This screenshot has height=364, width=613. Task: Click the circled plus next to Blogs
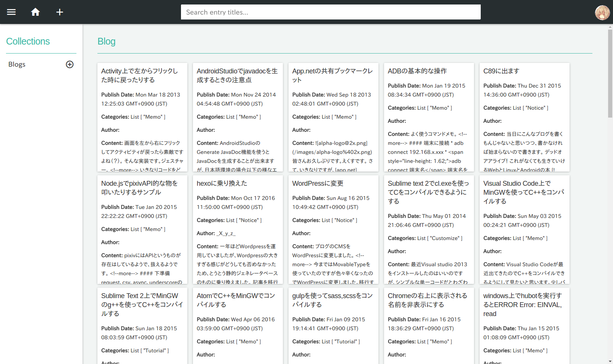pyautogui.click(x=70, y=64)
